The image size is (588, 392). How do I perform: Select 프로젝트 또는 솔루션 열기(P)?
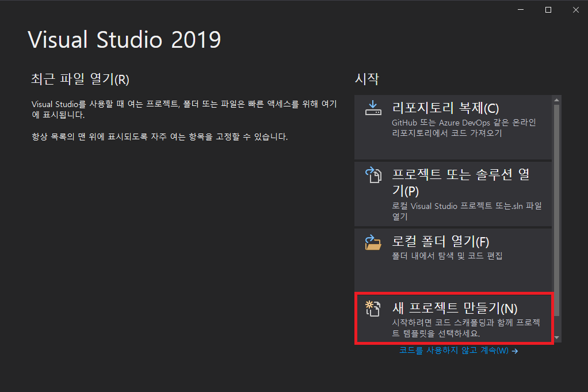pos(453,194)
